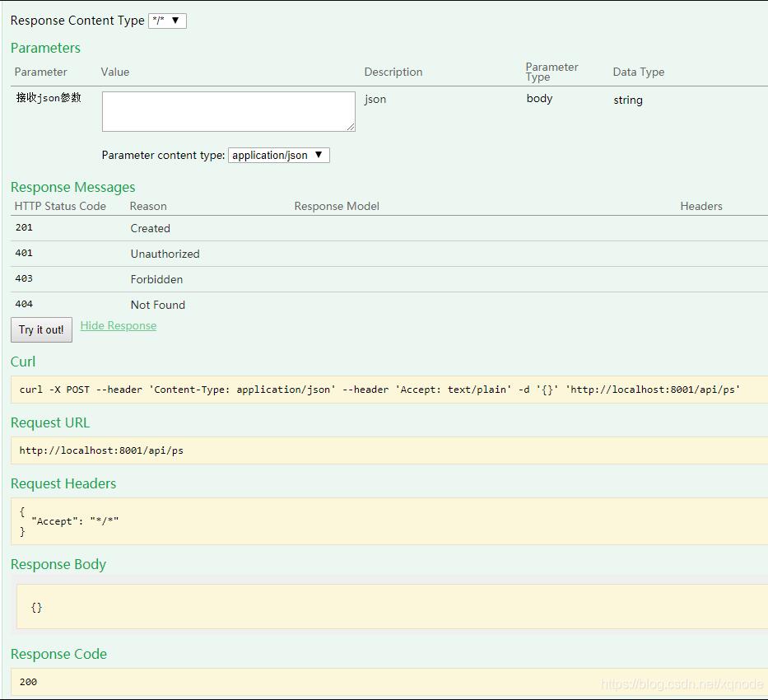The image size is (768, 700).
Task: Click the Response Body section heading
Action: tap(58, 564)
